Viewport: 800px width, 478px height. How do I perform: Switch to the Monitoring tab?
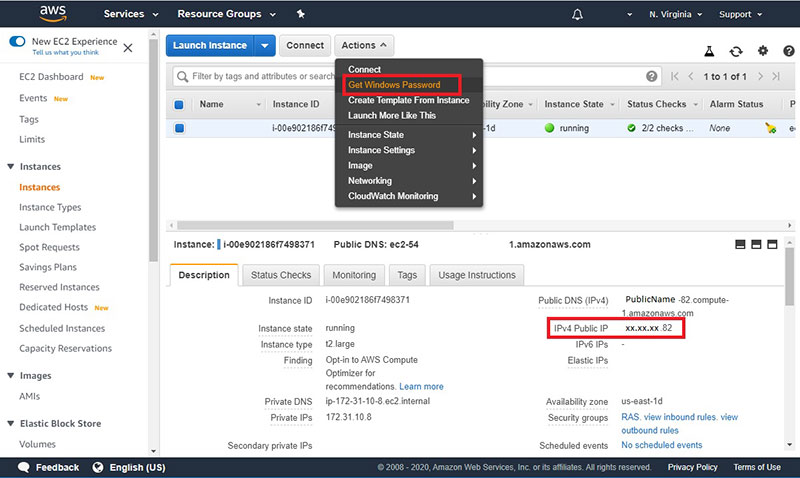coord(354,275)
